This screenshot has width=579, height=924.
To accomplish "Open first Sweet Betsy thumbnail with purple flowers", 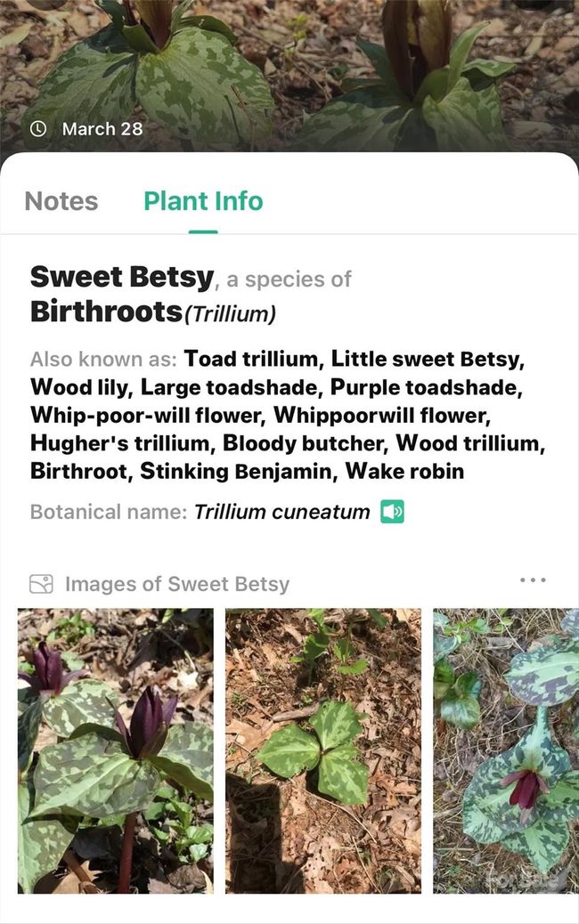I will point(116,750).
